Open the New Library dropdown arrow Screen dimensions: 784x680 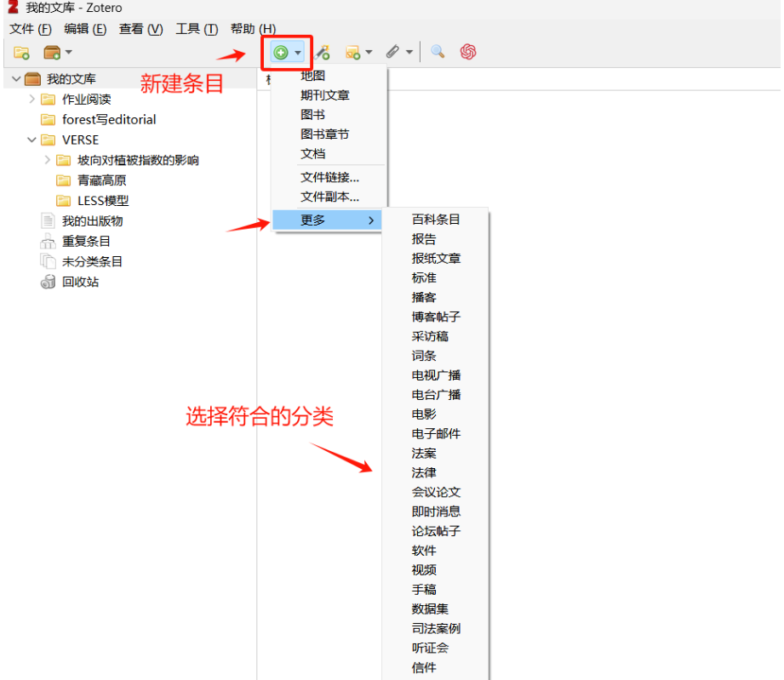[x=69, y=52]
